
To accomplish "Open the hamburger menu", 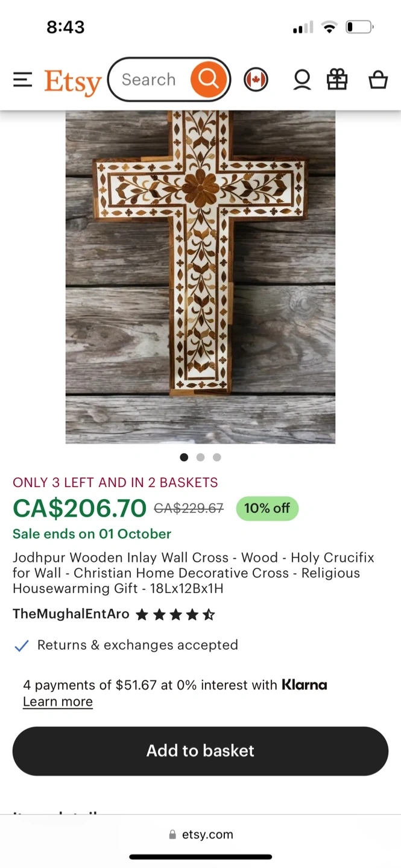I will 22,80.
